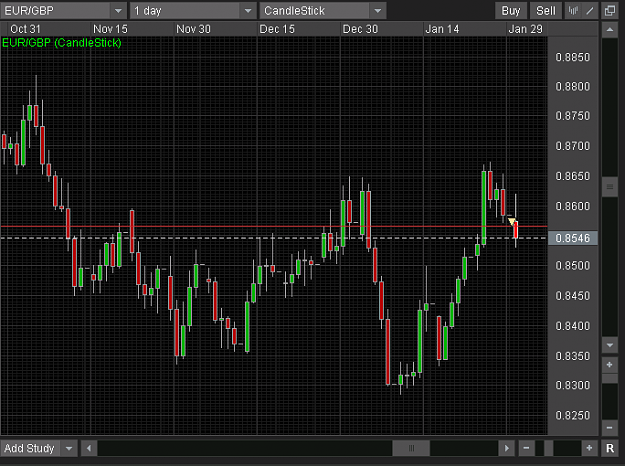Open the 1 day timeframe dropdown
This screenshot has width=625, height=466.
(x=248, y=11)
